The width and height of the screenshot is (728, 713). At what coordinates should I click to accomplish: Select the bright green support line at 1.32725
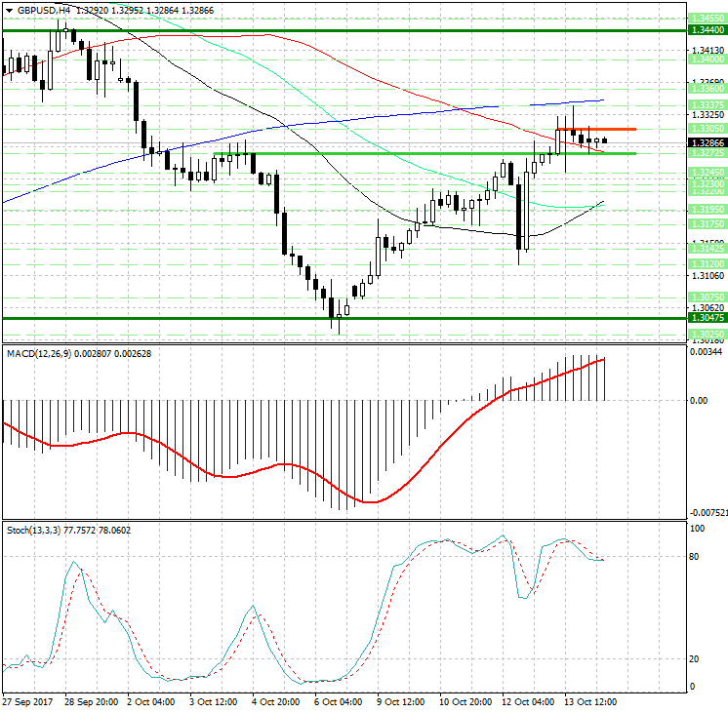pyautogui.click(x=425, y=153)
